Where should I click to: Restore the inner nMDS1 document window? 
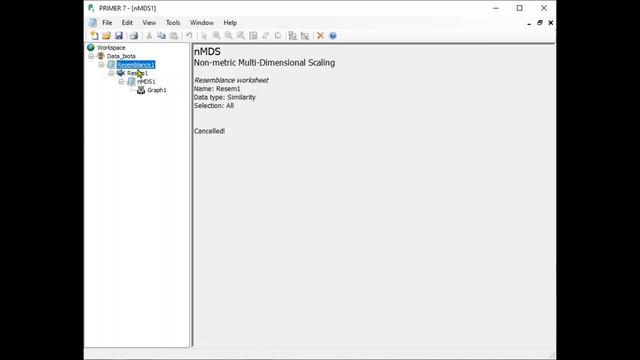(x=540, y=23)
